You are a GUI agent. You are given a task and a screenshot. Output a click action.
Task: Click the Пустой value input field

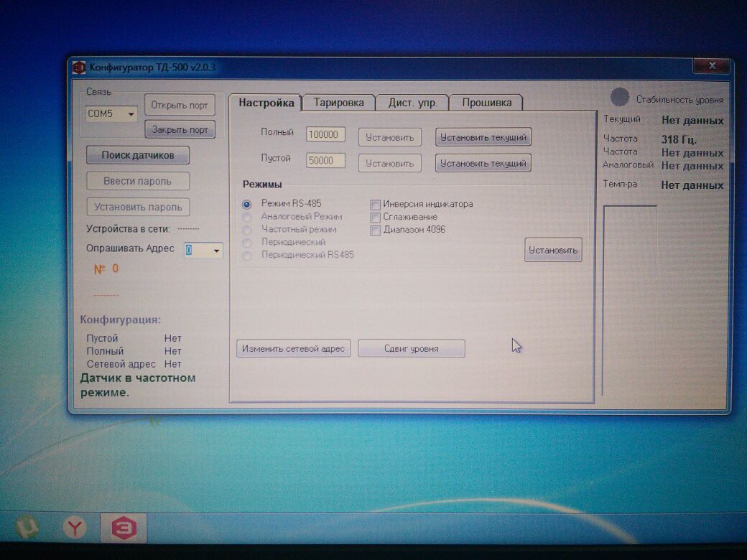(x=325, y=161)
